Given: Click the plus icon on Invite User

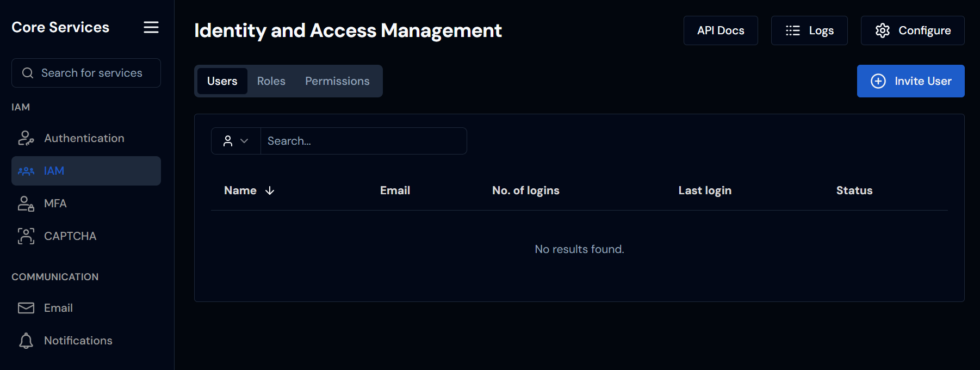Looking at the screenshot, I should tap(878, 81).
